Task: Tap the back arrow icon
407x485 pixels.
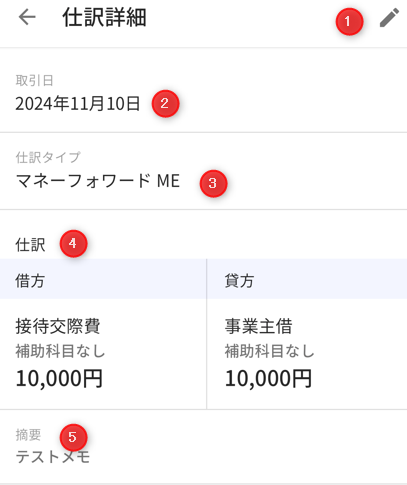Action: 27,17
